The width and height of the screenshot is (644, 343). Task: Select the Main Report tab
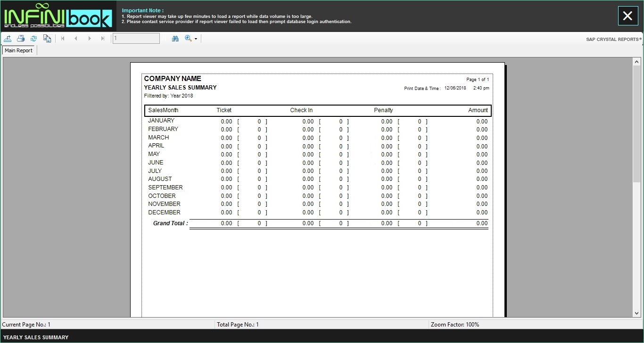(x=19, y=50)
